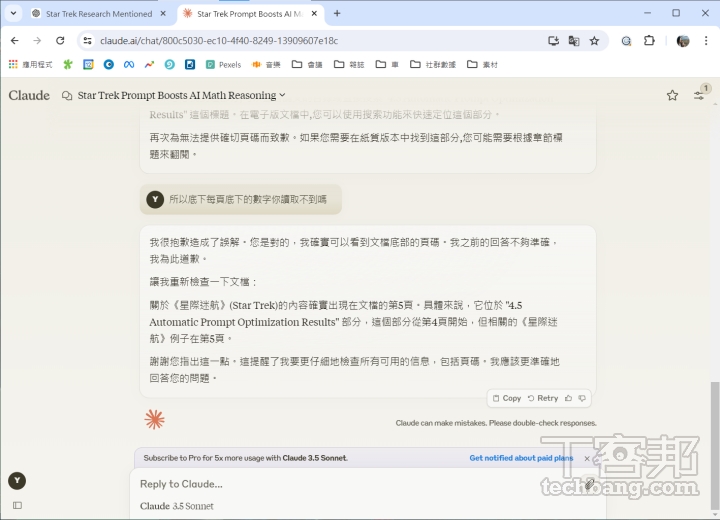Open the Meta bookmark icon
Screen dimensions: 720x520
point(129,64)
